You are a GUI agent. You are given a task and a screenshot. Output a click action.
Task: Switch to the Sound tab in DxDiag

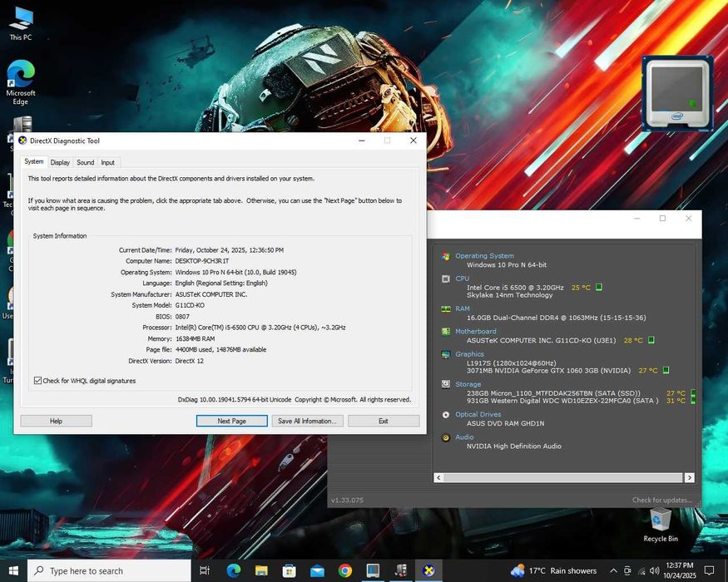(x=86, y=162)
